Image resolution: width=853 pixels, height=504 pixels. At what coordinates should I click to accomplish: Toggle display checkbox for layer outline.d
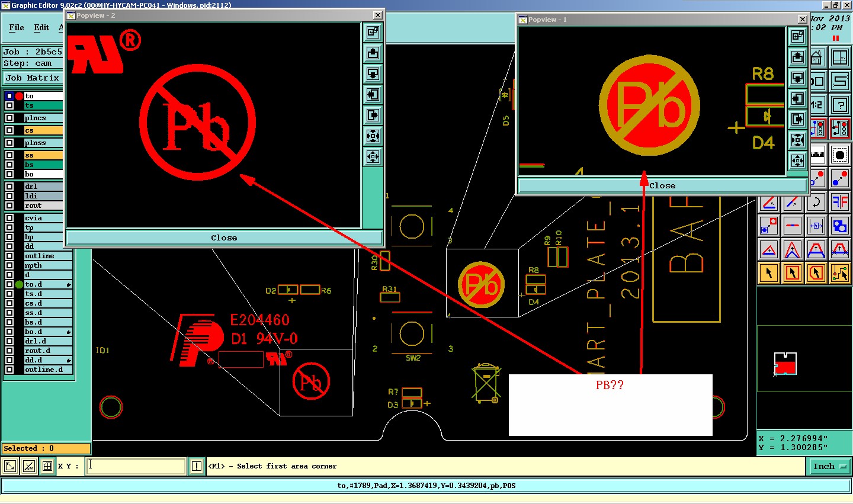click(x=9, y=370)
